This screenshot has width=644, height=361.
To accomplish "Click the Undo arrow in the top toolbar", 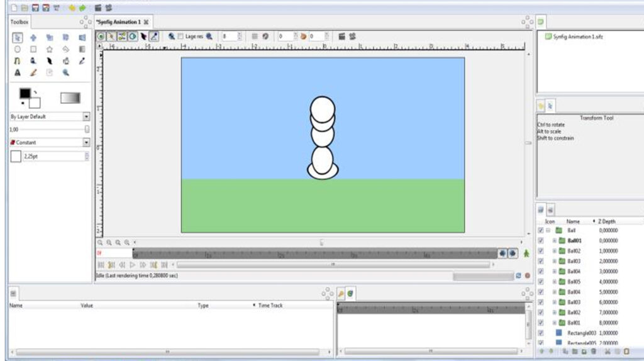I will [72, 8].
